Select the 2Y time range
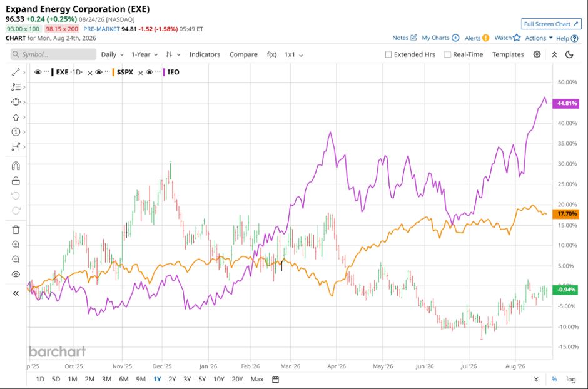This screenshot has width=588, height=389. click(172, 379)
